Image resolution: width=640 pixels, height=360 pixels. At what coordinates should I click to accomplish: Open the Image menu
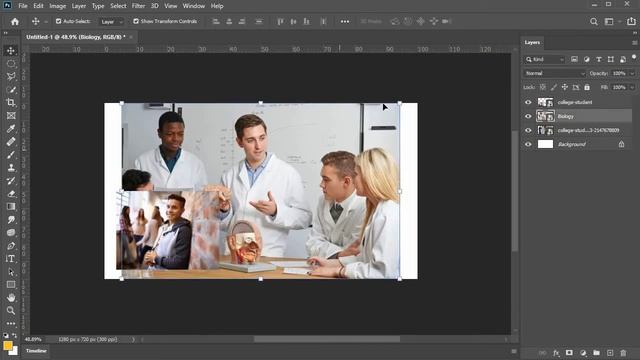point(58,6)
